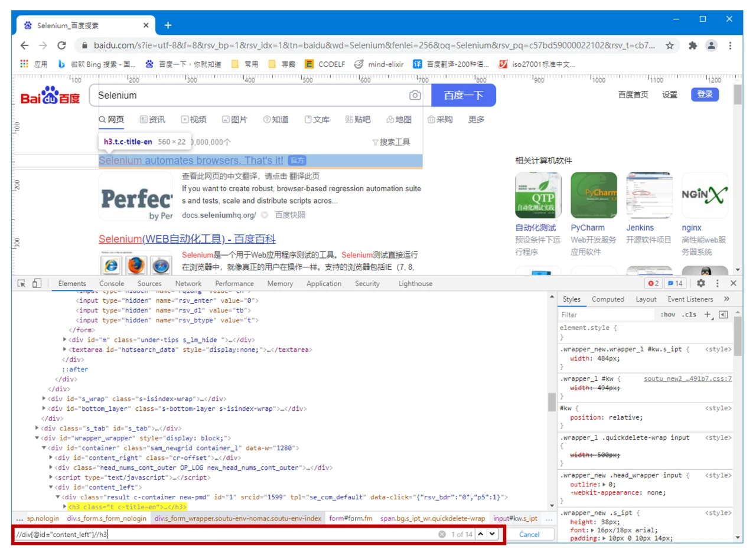
Task: Cancel the DevTools element search
Action: pyautogui.click(x=529, y=534)
